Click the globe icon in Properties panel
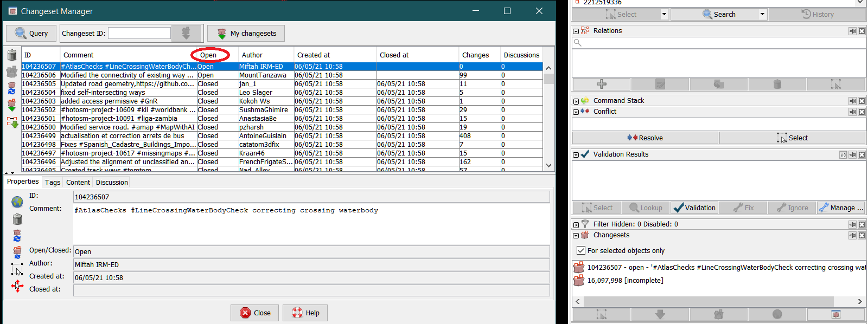 17,202
